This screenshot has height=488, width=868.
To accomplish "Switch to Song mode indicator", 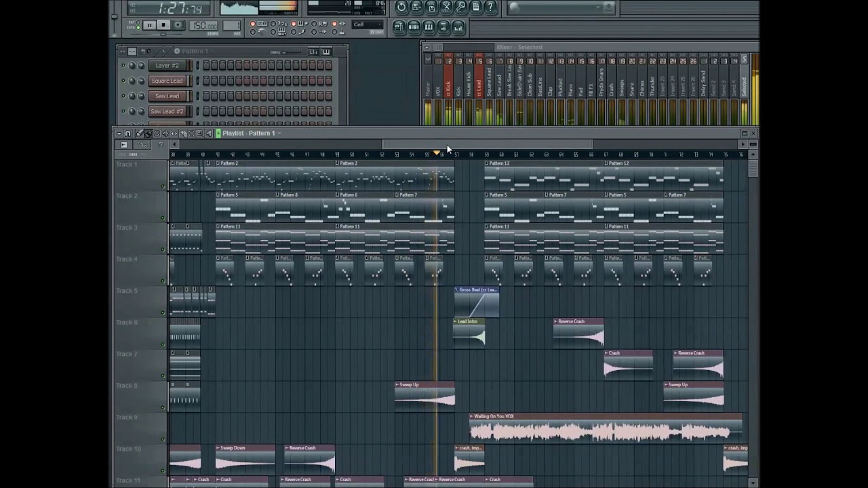I will [138, 28].
